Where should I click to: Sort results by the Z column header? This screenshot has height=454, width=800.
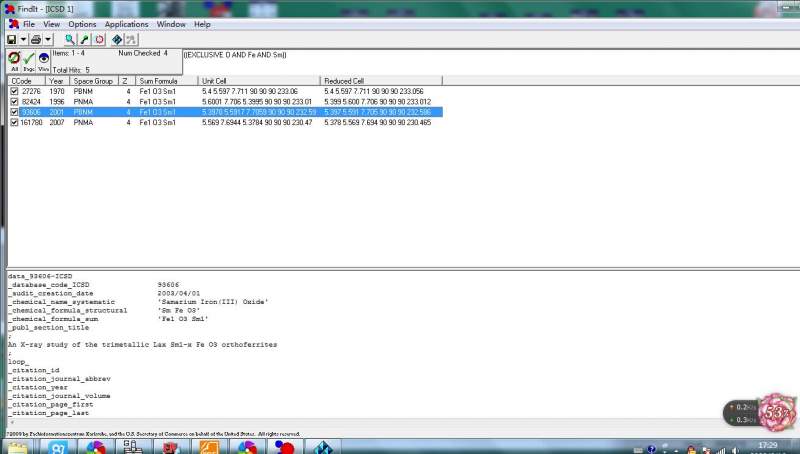[x=127, y=81]
